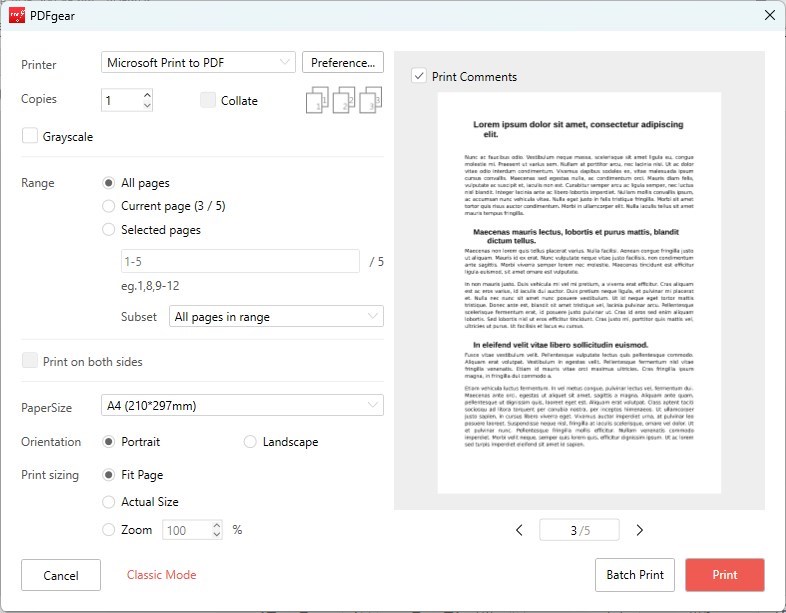Toggle Print on both sides checkbox
This screenshot has height=613, width=786.
(x=30, y=361)
